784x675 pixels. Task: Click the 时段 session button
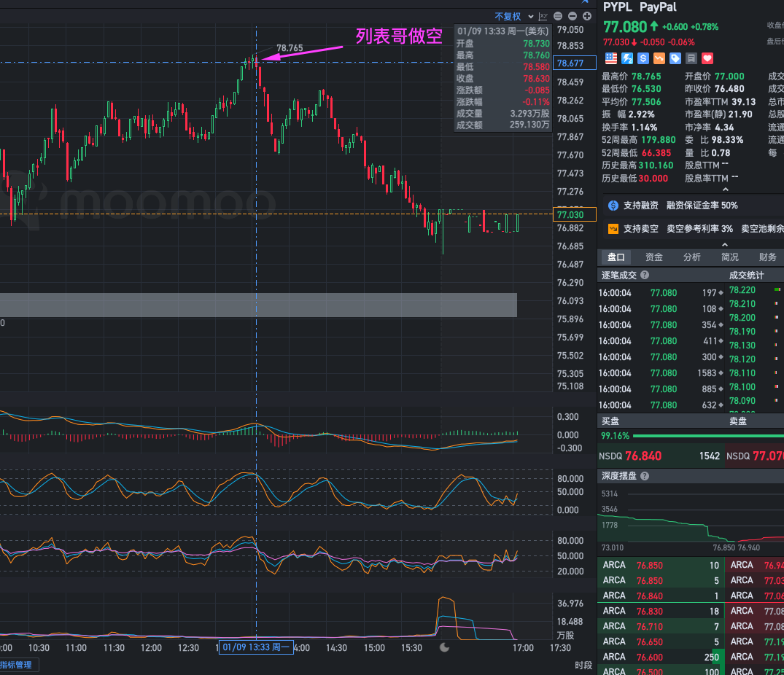pyautogui.click(x=583, y=665)
